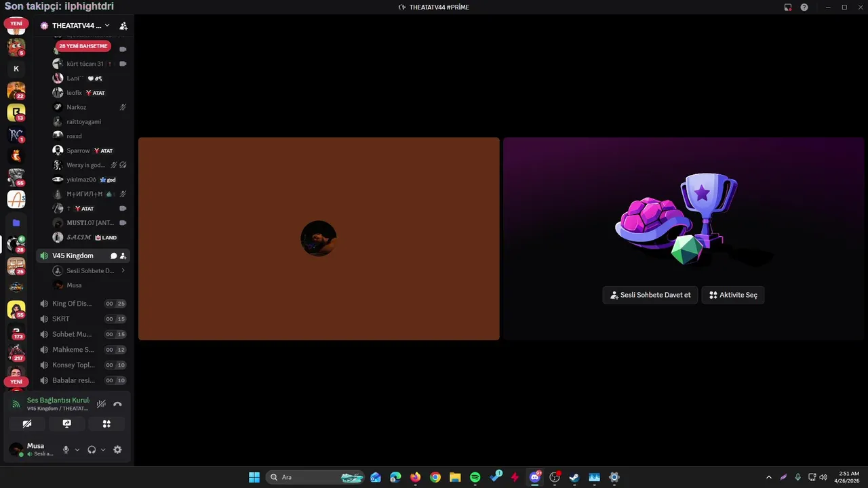The width and height of the screenshot is (868, 488).
Task: Open Spotify from taskbar
Action: (475, 477)
